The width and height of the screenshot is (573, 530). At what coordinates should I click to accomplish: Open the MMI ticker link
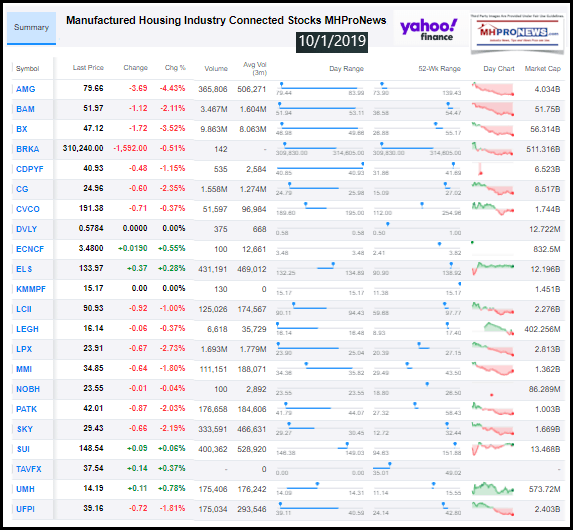click(24, 369)
